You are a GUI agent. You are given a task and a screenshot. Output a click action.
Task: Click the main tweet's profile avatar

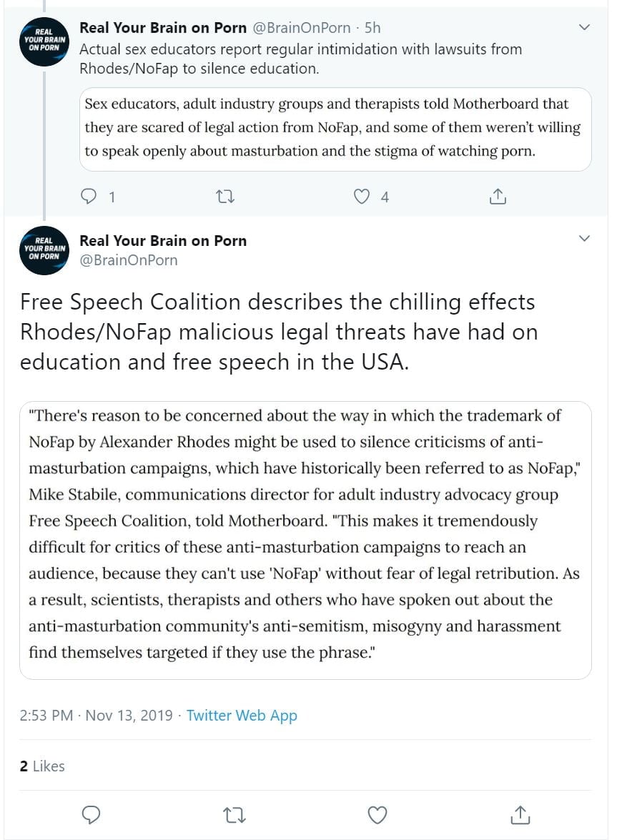tap(44, 250)
